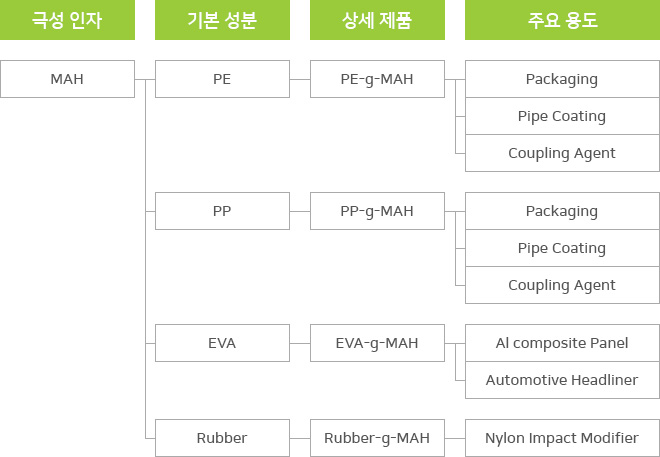Click Coupling Agent under PP-g-MAH uses
660x457 pixels.
click(x=562, y=285)
